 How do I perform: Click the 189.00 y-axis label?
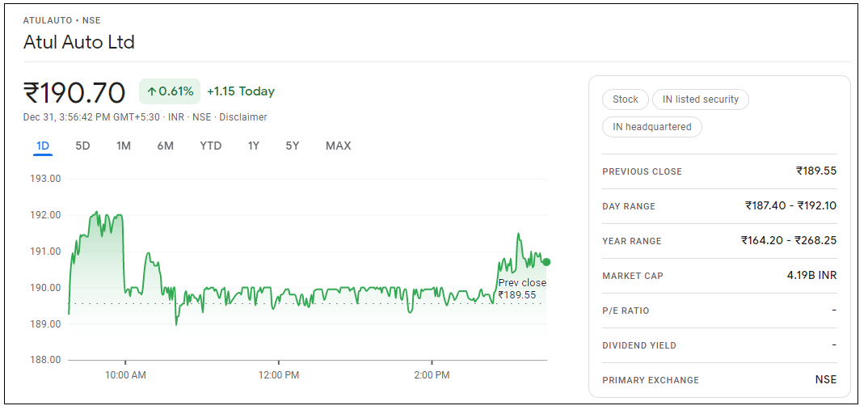pos(47,324)
